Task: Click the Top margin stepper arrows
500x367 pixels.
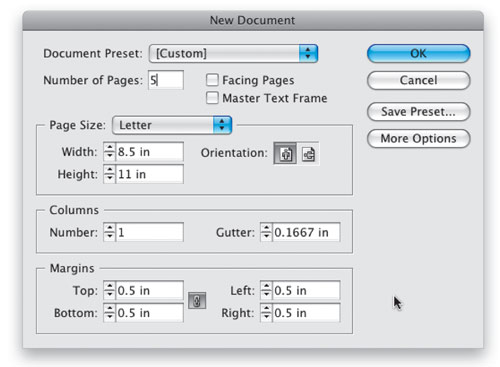Action: coord(109,290)
